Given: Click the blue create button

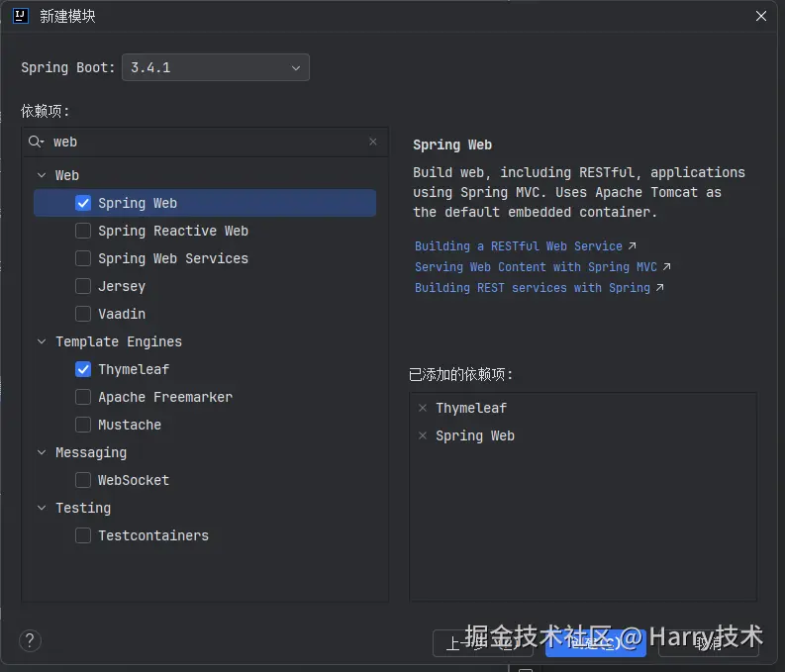Looking at the screenshot, I should pos(596,643).
